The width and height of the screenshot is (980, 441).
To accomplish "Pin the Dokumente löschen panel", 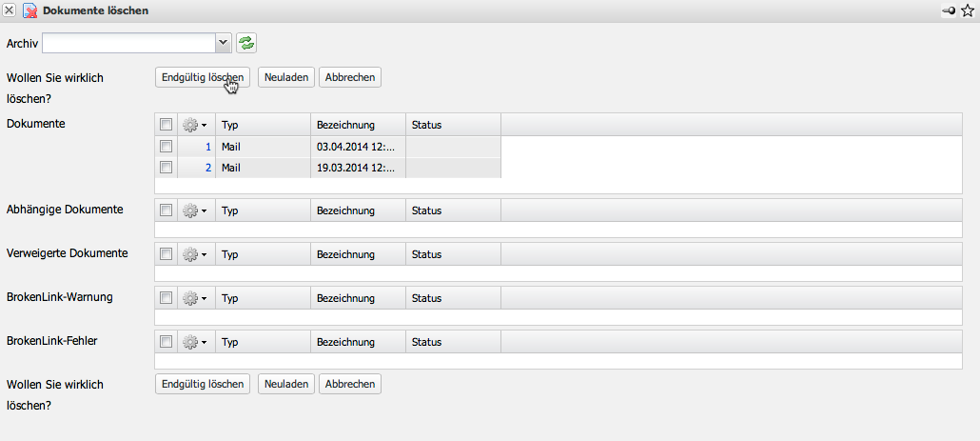I will pyautogui.click(x=949, y=10).
